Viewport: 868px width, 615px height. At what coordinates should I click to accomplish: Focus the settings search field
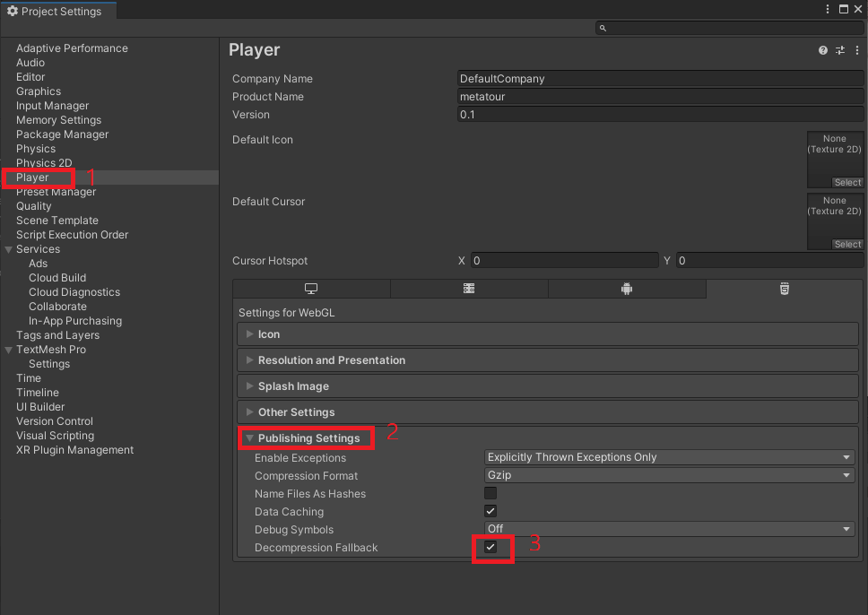730,28
